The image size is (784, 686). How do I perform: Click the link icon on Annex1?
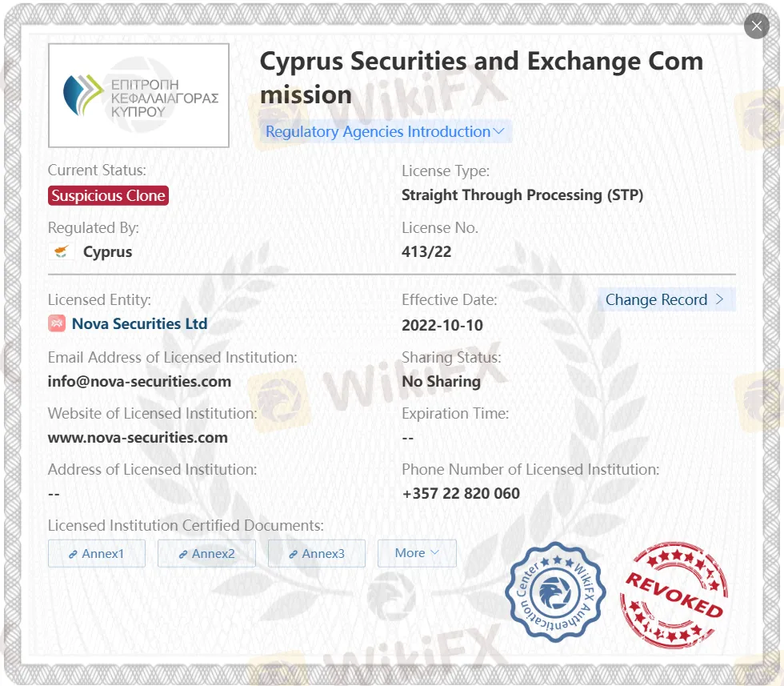pos(73,555)
